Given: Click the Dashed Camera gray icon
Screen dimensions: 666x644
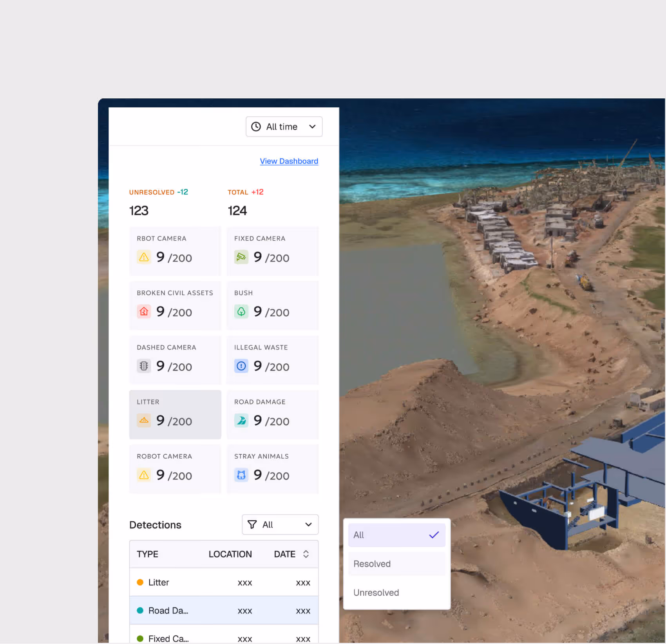Looking at the screenshot, I should coord(144,366).
